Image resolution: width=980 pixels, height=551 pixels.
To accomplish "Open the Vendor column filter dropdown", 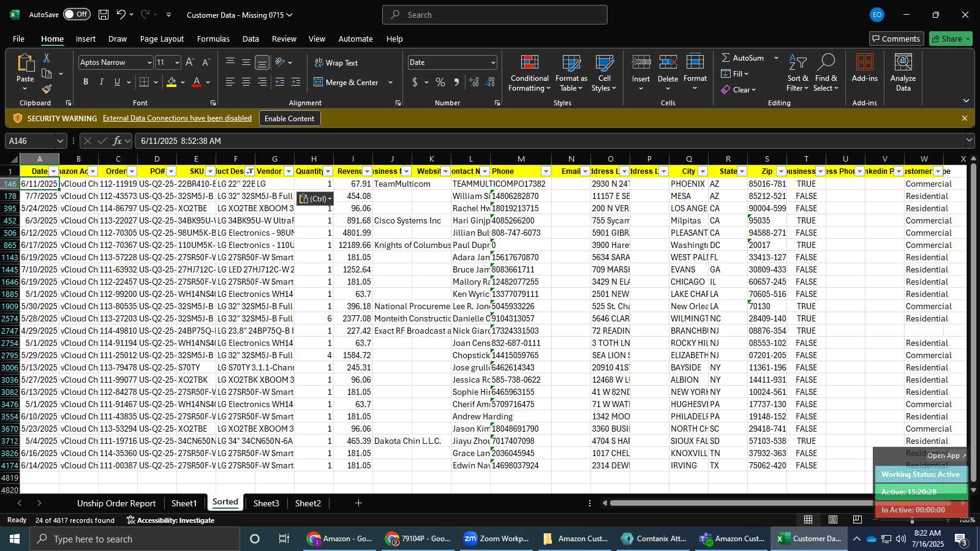I will [289, 171].
